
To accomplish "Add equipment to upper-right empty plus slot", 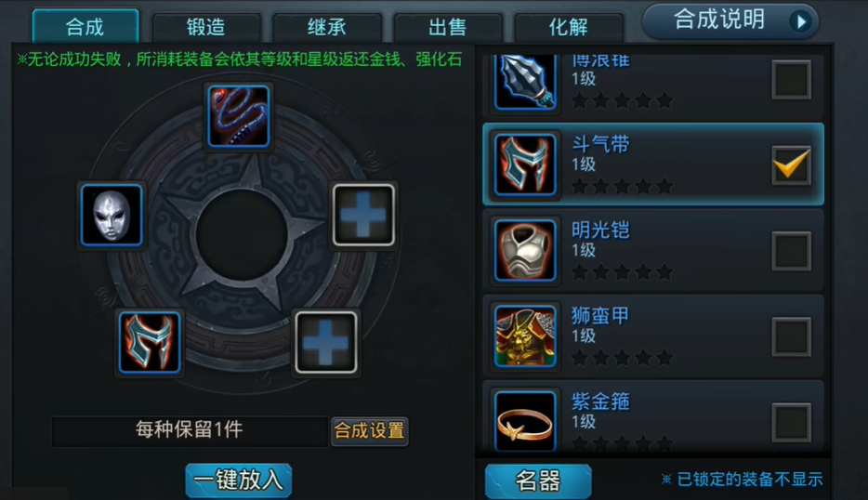I will coord(363,216).
